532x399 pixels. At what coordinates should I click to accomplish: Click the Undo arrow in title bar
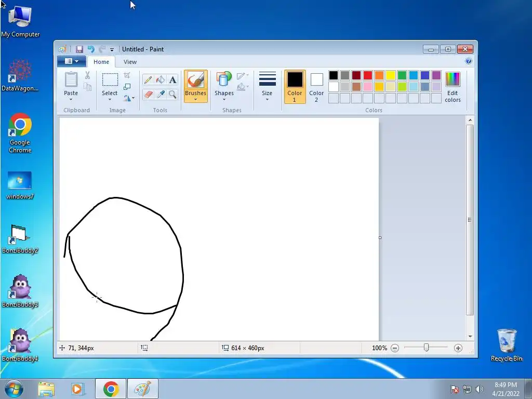pos(90,49)
